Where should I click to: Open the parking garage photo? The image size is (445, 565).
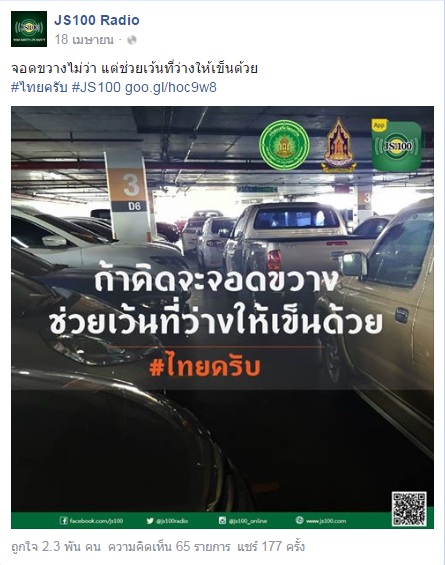coord(222,317)
